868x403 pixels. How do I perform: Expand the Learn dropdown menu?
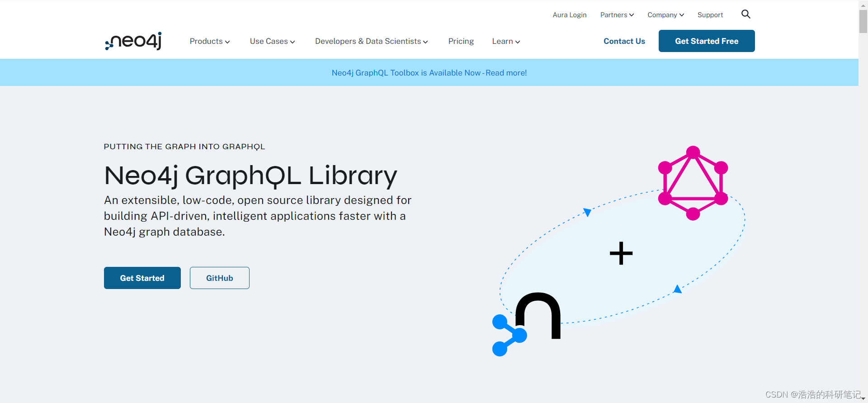506,41
